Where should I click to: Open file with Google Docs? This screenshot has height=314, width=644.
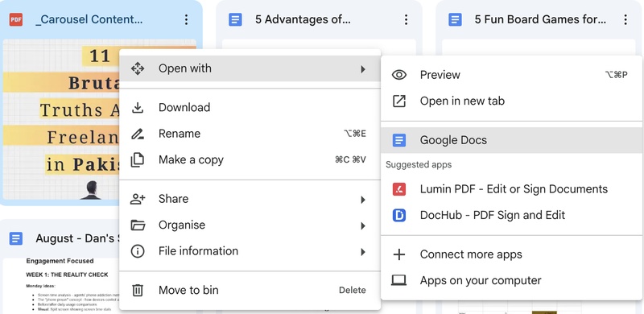[512, 140]
